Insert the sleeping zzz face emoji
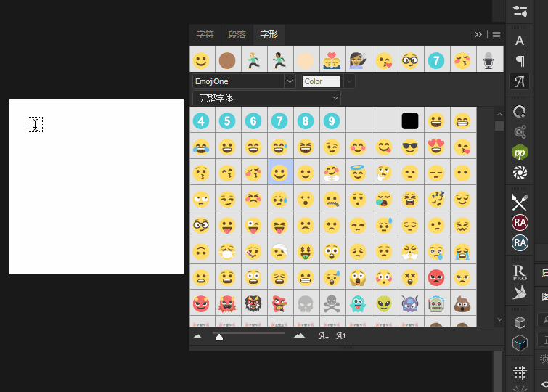Viewport: 548px width, 392px height. [x=436, y=199]
